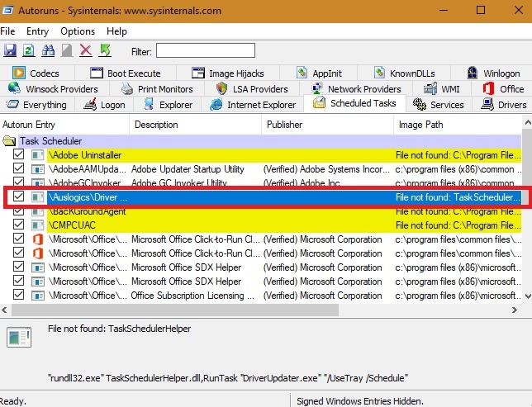Open the Services tab
Image resolution: width=532 pixels, height=407 pixels.
pos(438,105)
